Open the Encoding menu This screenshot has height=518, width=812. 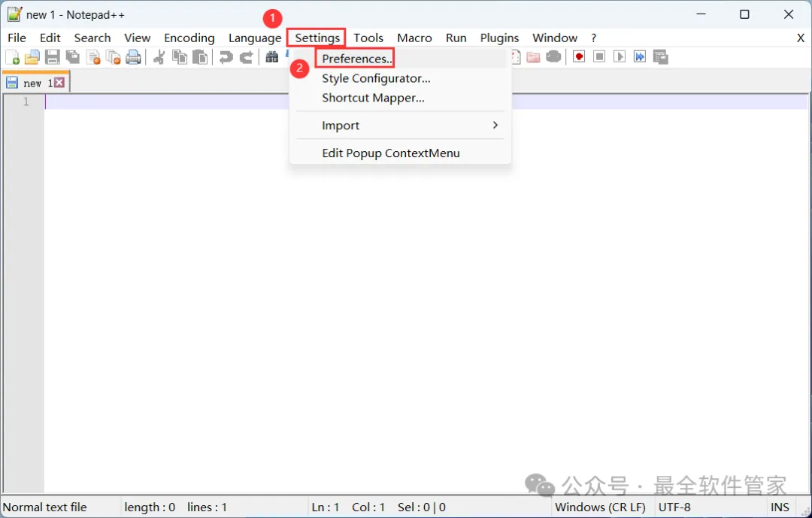(x=189, y=38)
